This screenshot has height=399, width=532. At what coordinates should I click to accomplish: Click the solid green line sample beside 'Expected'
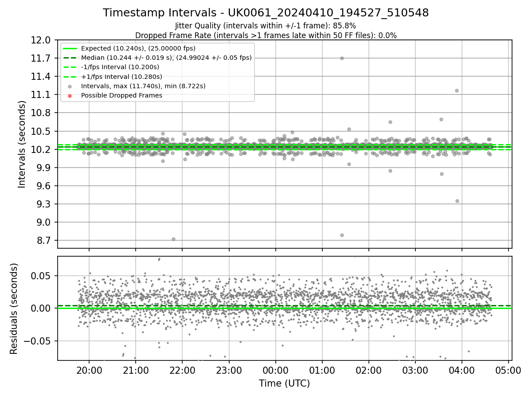tap(70, 48)
